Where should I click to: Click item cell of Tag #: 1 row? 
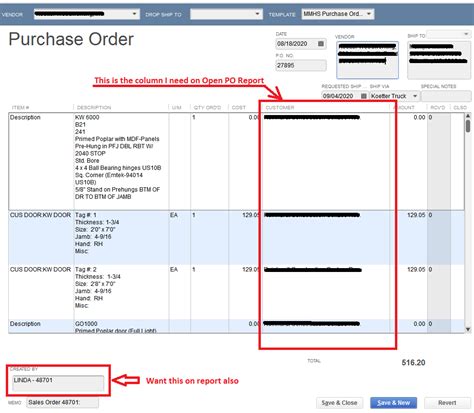click(41, 237)
